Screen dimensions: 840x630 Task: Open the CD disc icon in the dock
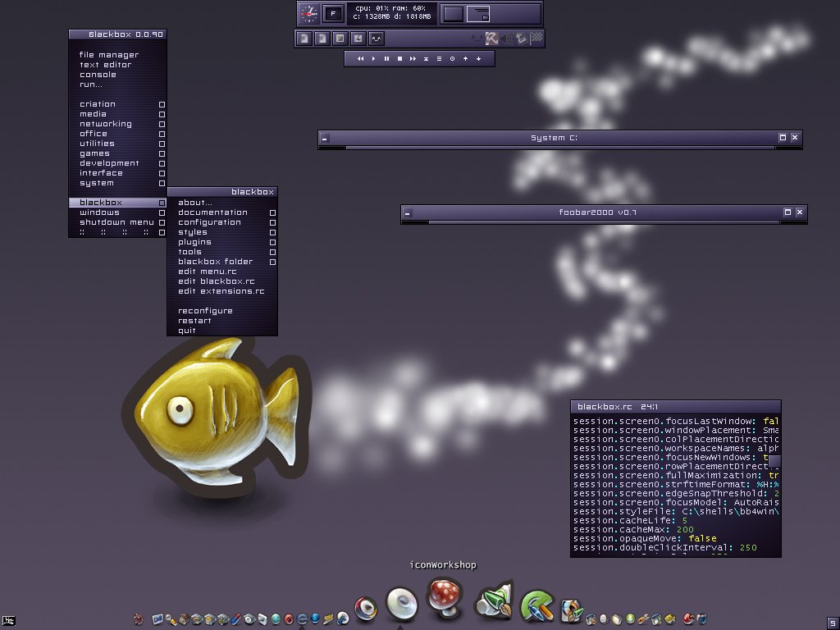(x=401, y=603)
